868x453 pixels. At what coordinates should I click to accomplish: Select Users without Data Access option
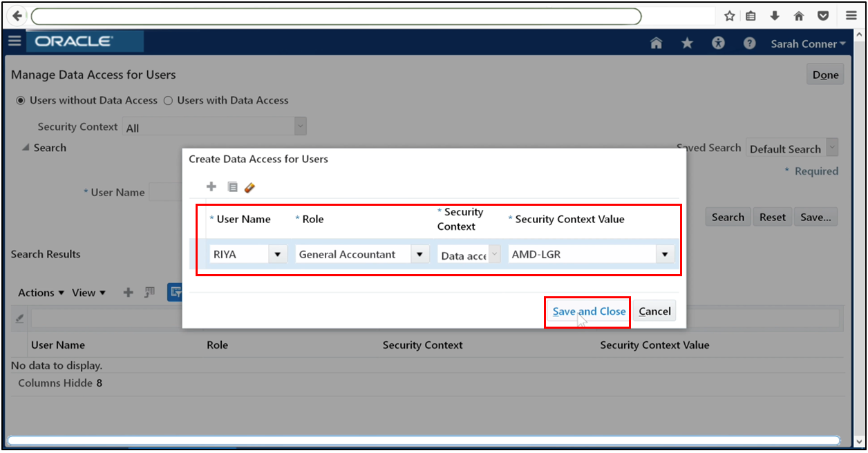[21, 100]
